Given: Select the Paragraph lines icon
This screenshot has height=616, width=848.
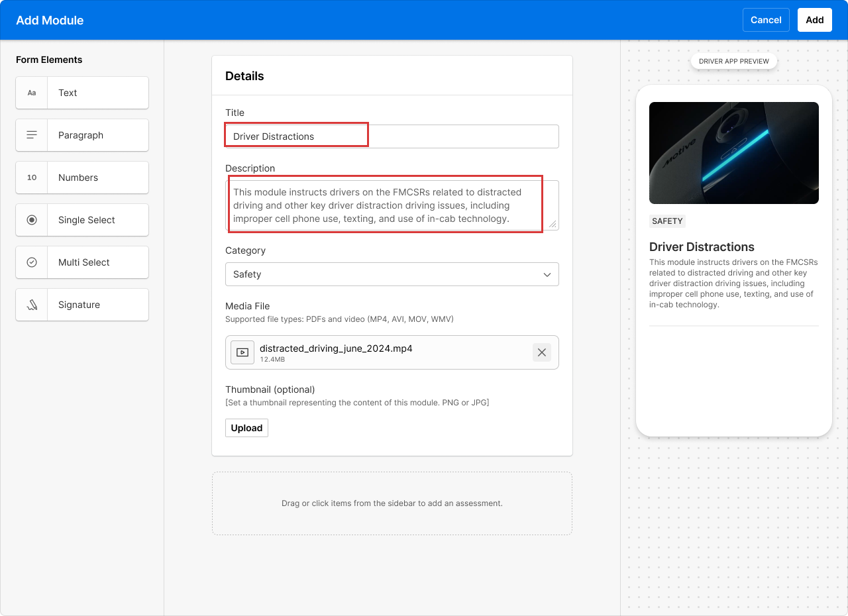Looking at the screenshot, I should pos(32,135).
